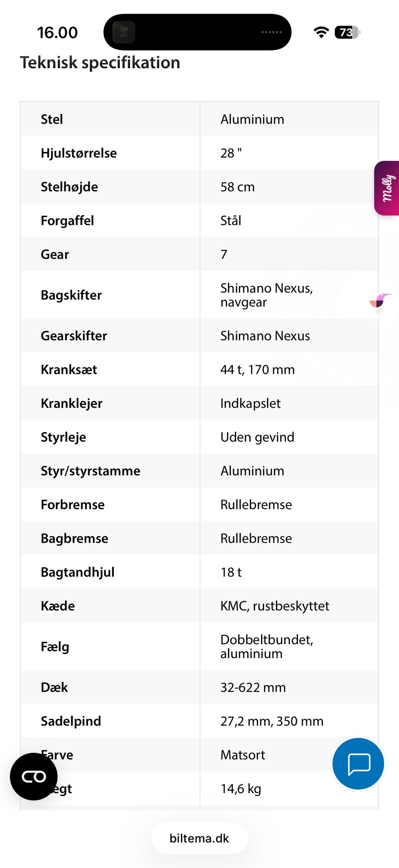Viewport: 399px width, 868px height.
Task: Tap the 14,6 kg weight value
Action: [241, 789]
